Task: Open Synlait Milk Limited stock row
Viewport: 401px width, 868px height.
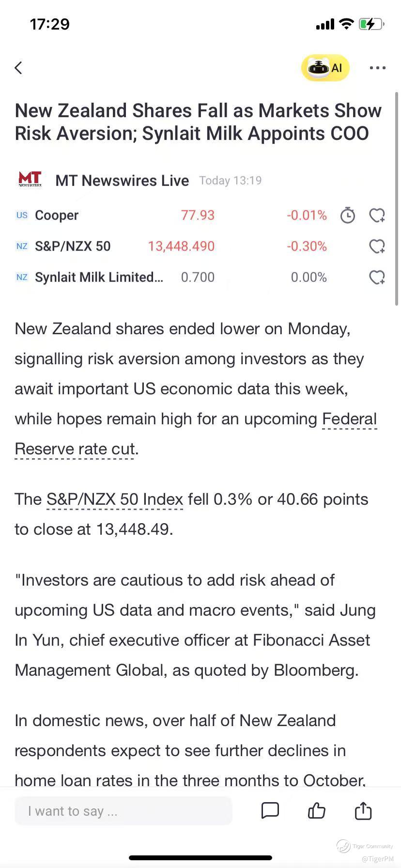Action: pos(99,277)
